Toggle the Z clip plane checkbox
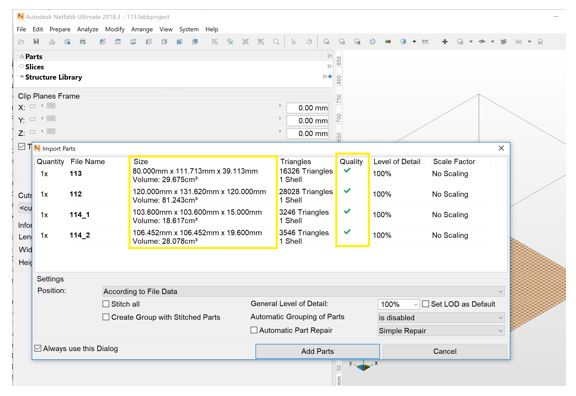576x396 pixels. pos(32,132)
